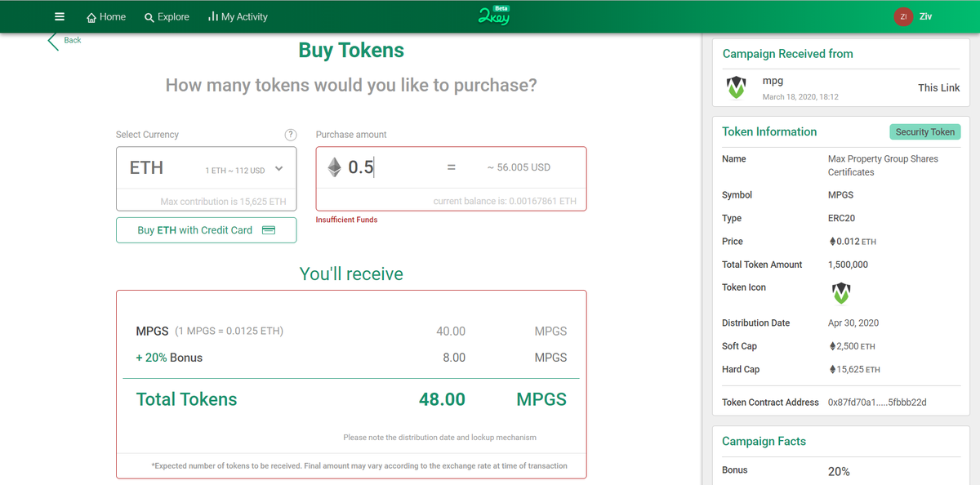This screenshot has width=980, height=485.
Task: Click the 48.00 total tokens value
Action: pos(442,399)
